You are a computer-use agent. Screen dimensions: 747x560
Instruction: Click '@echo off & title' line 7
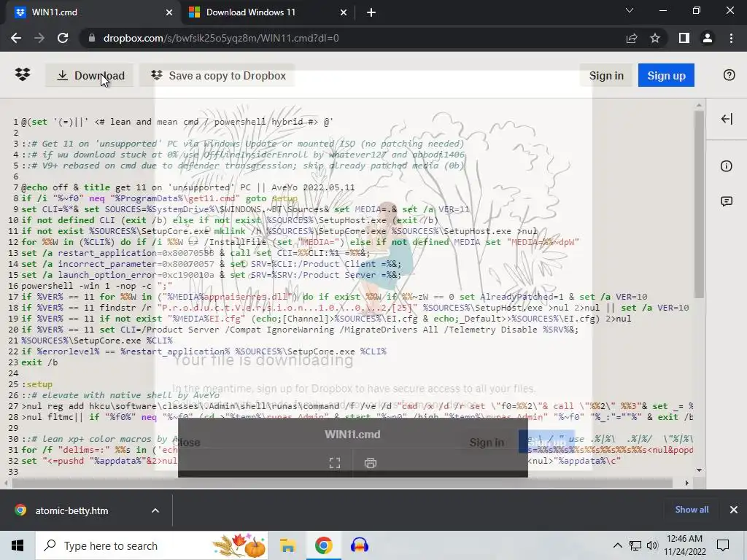tap(66, 187)
